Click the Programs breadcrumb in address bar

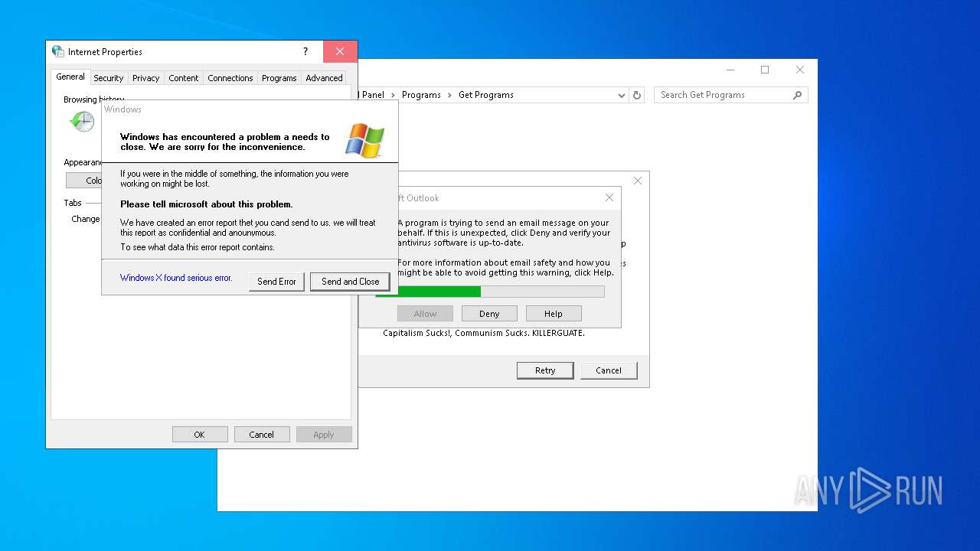click(x=421, y=95)
